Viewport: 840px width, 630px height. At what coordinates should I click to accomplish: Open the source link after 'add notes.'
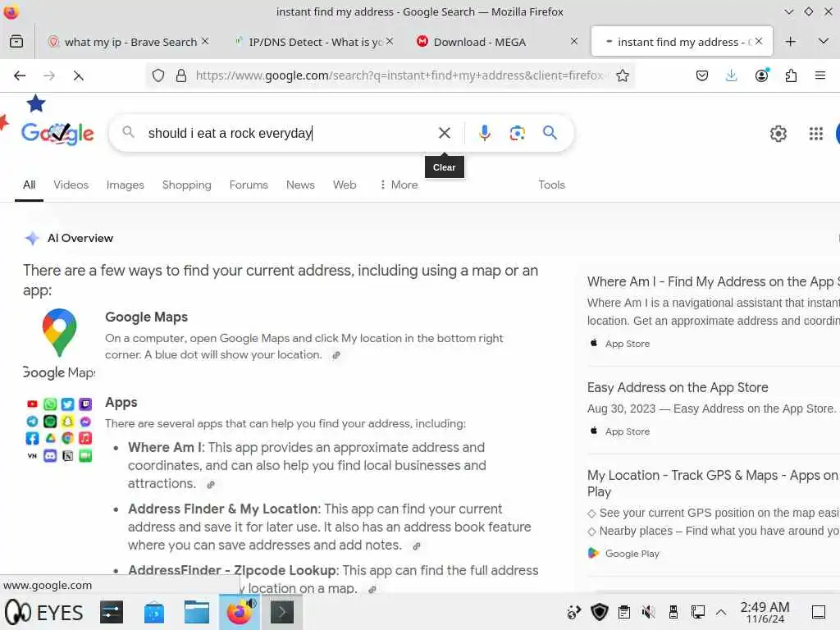pyautogui.click(x=416, y=546)
